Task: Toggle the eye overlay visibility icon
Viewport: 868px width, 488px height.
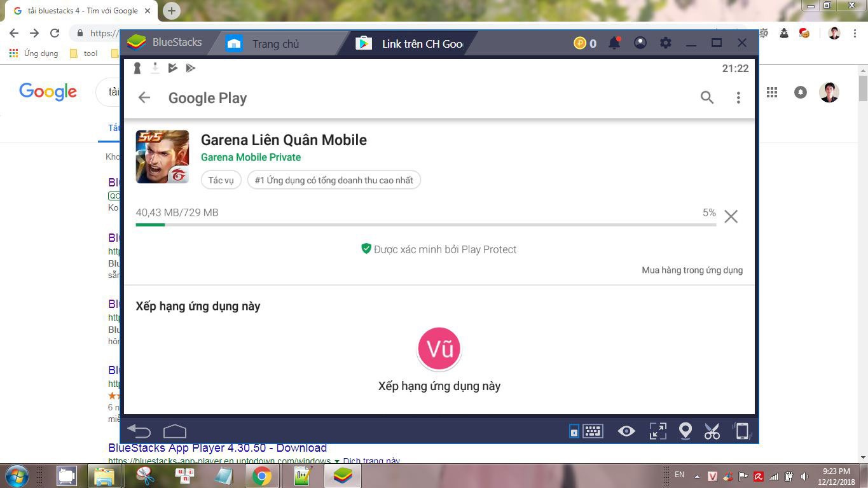Action: pos(626,431)
